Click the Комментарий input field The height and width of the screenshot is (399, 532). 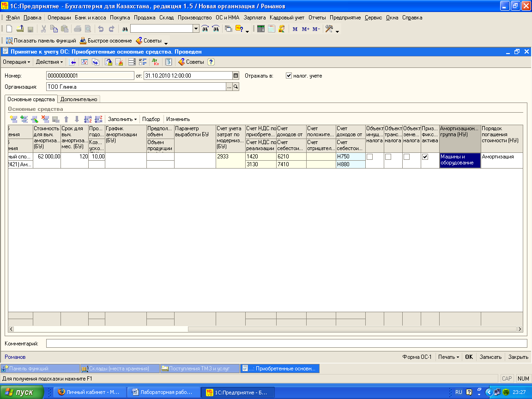click(287, 344)
